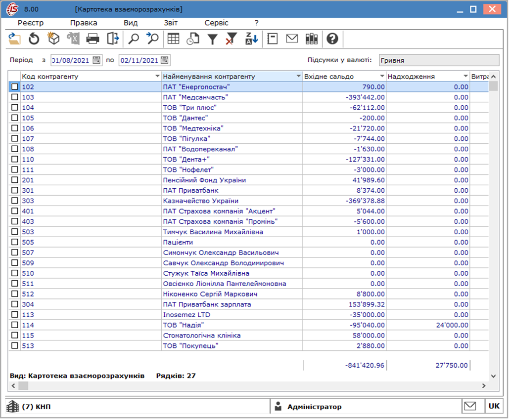Open the Найменування контрагенту column filter arrow
511x420 pixels.
point(298,76)
